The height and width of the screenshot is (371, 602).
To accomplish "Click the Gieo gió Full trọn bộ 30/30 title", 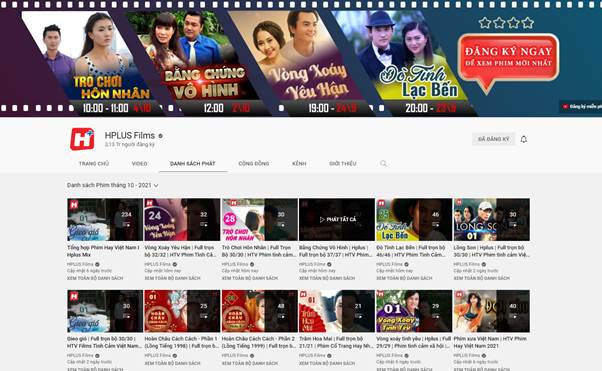I will pos(104,343).
